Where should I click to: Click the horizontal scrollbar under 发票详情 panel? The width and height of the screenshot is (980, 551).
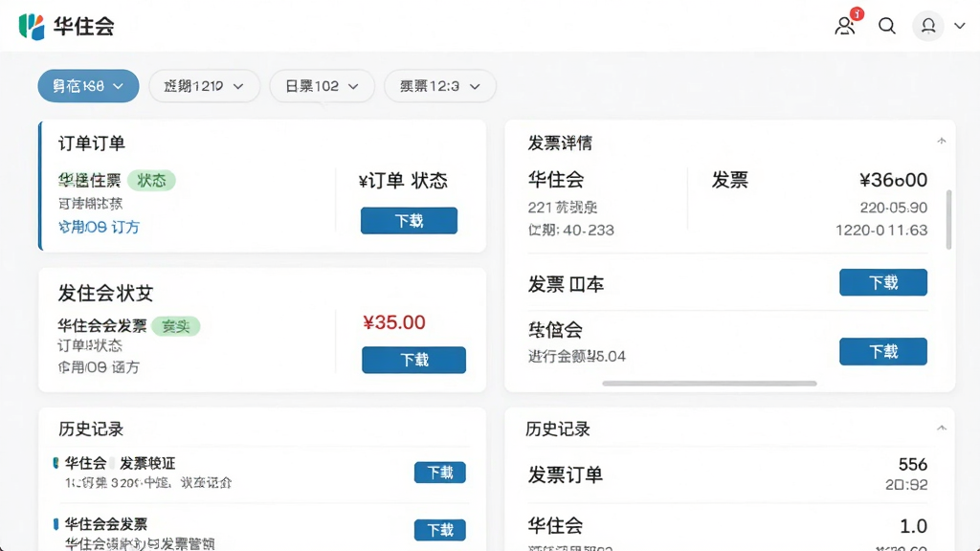click(709, 384)
